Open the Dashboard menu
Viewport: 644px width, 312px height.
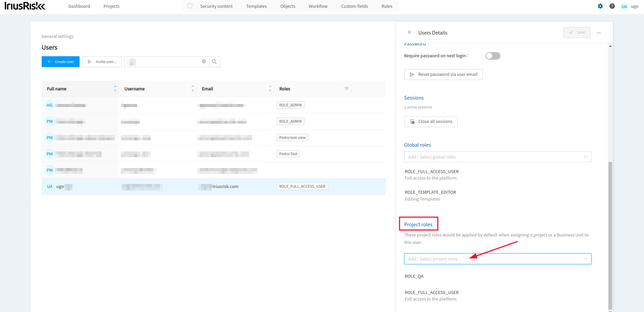[x=79, y=6]
